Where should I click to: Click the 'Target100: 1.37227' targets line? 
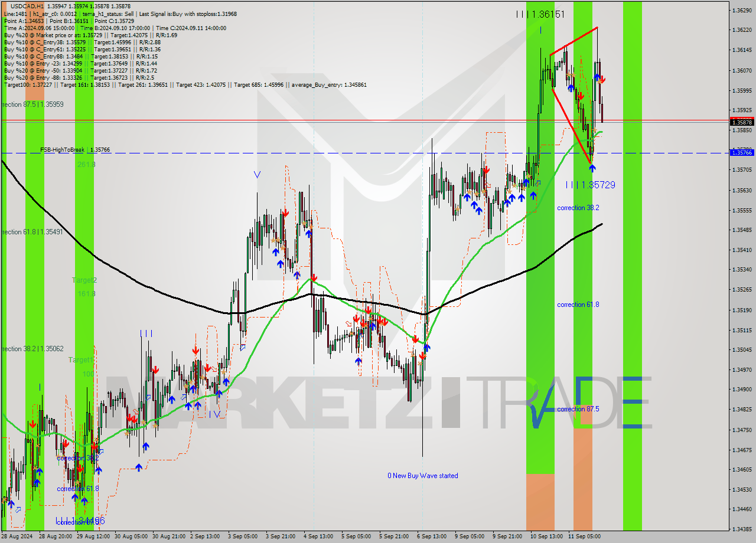click(185, 84)
